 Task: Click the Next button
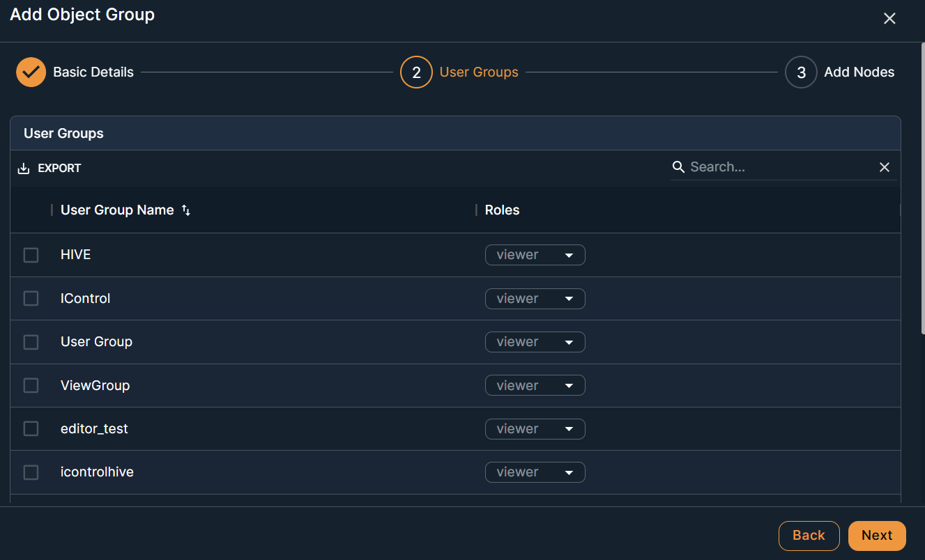click(x=876, y=536)
